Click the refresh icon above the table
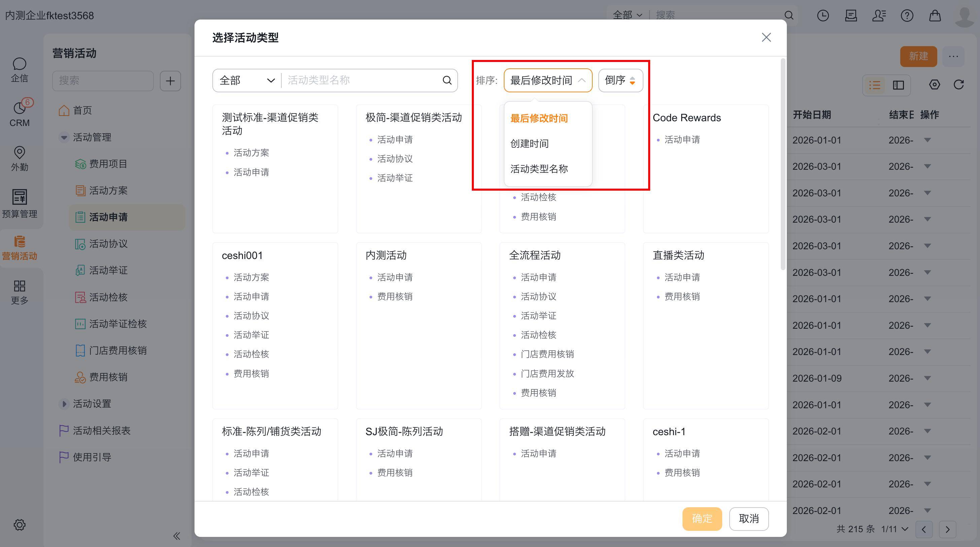 [959, 85]
